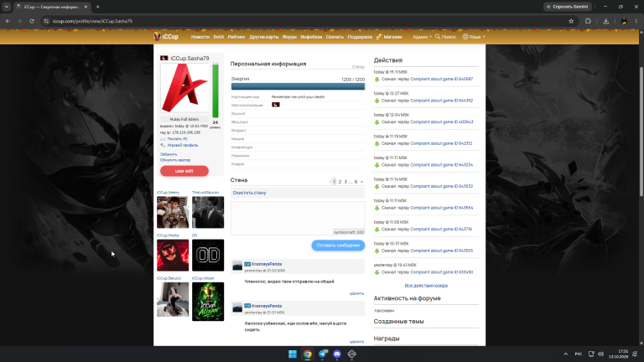
Task: Open the Магазин shop link
Action: 389,37
